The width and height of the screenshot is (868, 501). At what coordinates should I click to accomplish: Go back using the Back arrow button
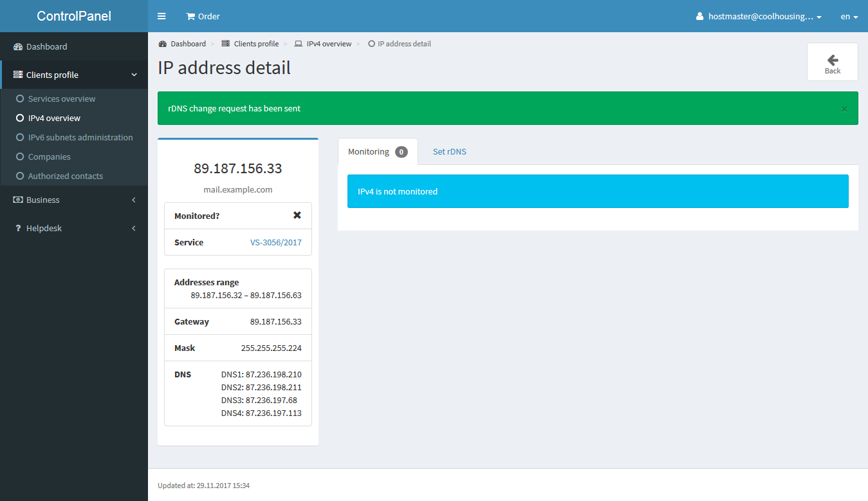coord(833,62)
